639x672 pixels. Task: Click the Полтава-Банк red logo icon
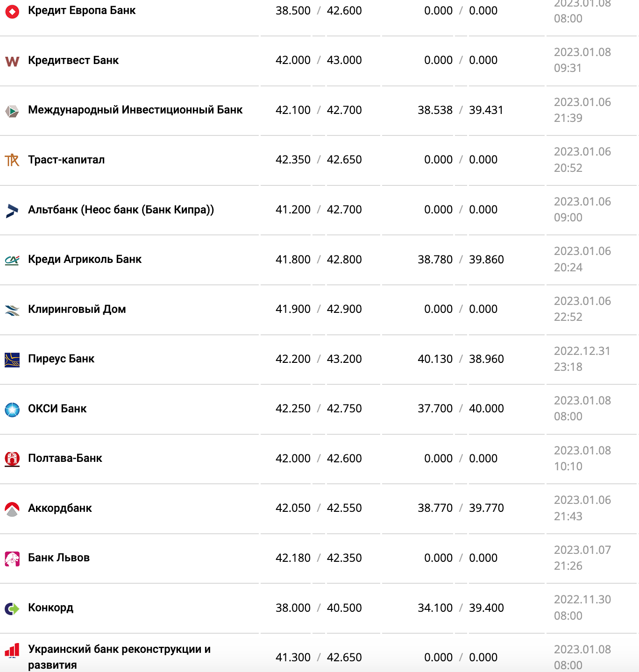tap(12, 459)
